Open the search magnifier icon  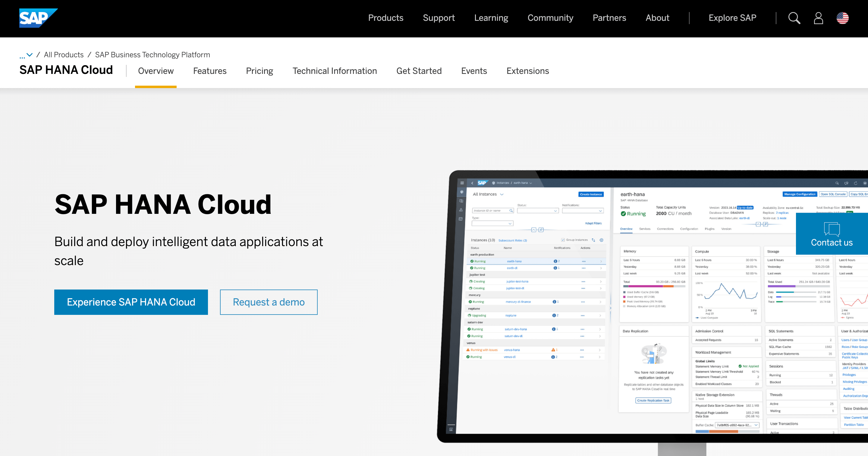pos(794,18)
